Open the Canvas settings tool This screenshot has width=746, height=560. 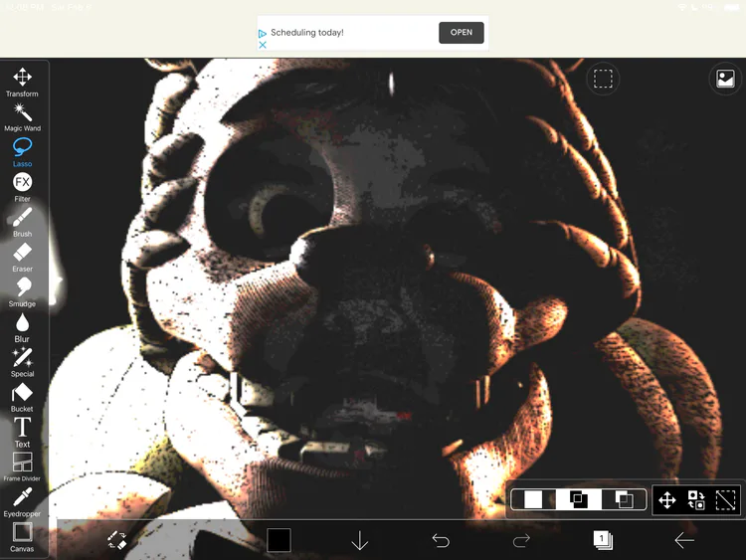(x=22, y=537)
